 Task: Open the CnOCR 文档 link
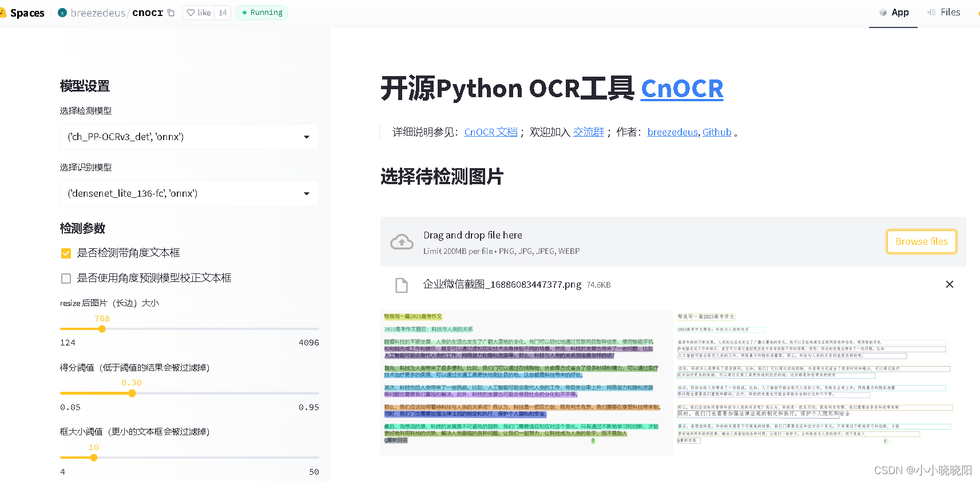[x=491, y=132]
